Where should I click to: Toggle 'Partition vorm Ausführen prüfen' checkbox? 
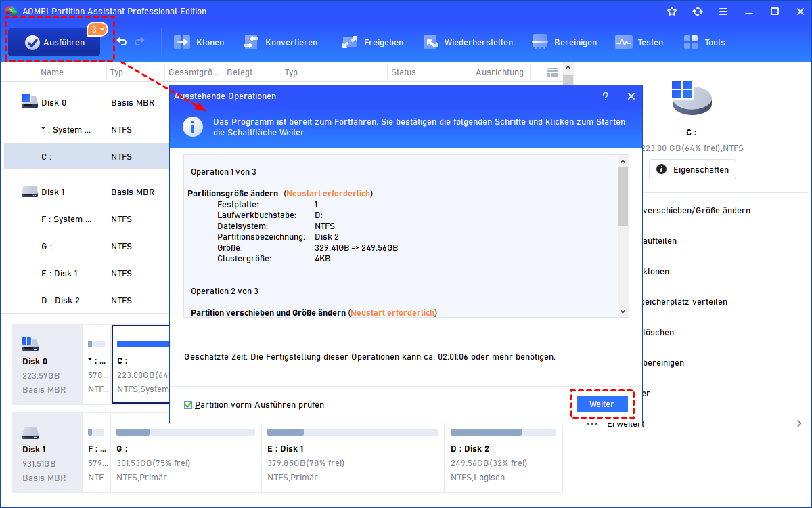tap(188, 405)
